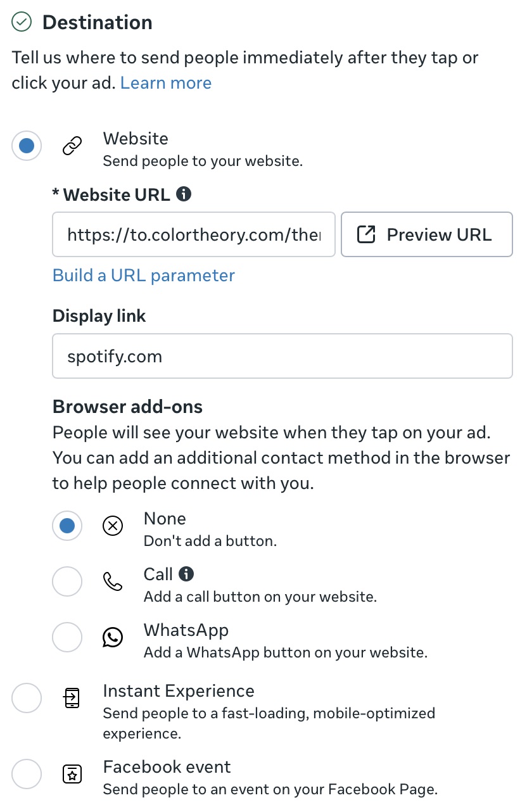Select the WhatsApp browser add-on

pos(67,637)
